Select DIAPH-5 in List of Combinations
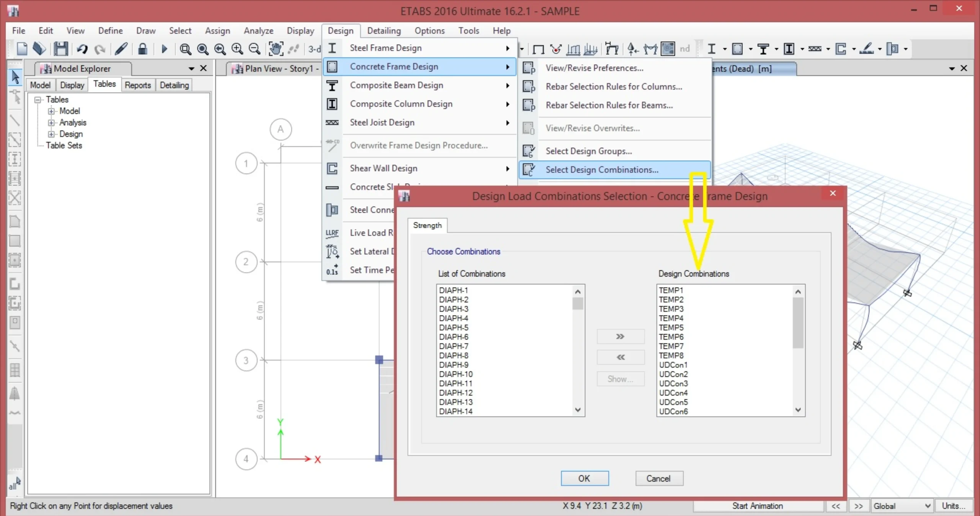This screenshot has width=980, height=516. (x=454, y=327)
